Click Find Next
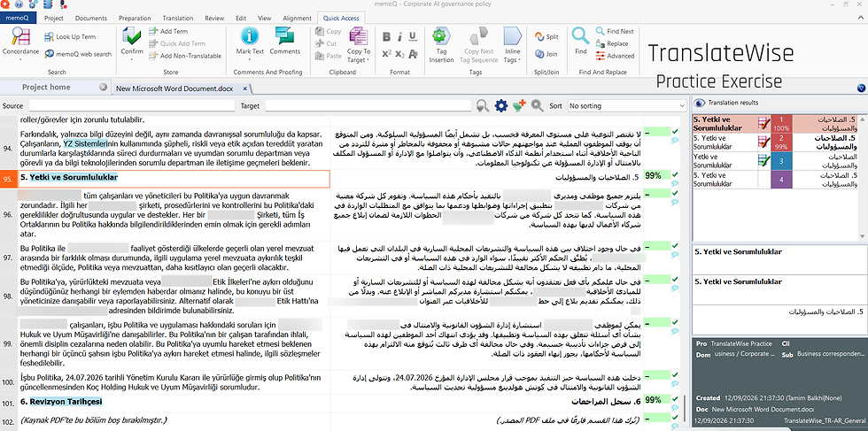The image size is (868, 431). [615, 32]
